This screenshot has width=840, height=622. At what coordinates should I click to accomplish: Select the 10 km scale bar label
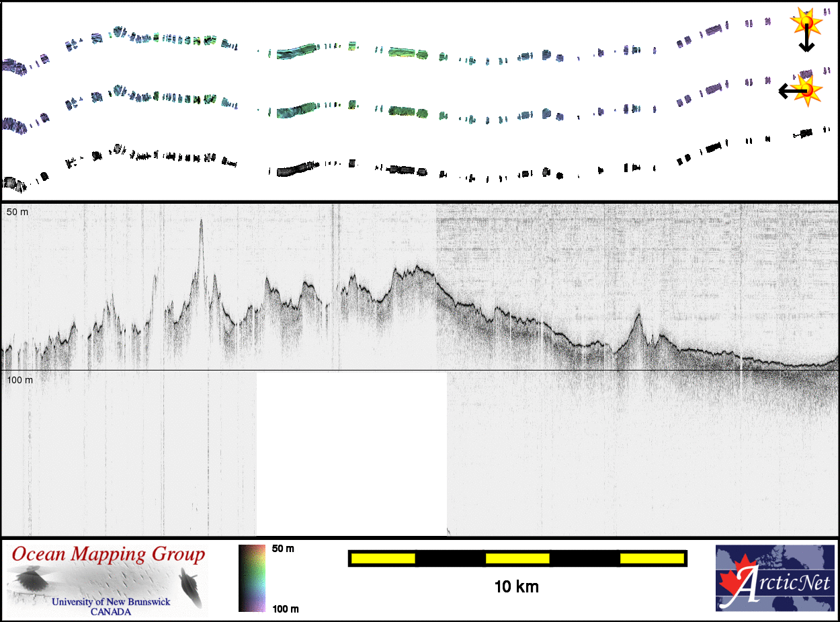click(x=516, y=586)
